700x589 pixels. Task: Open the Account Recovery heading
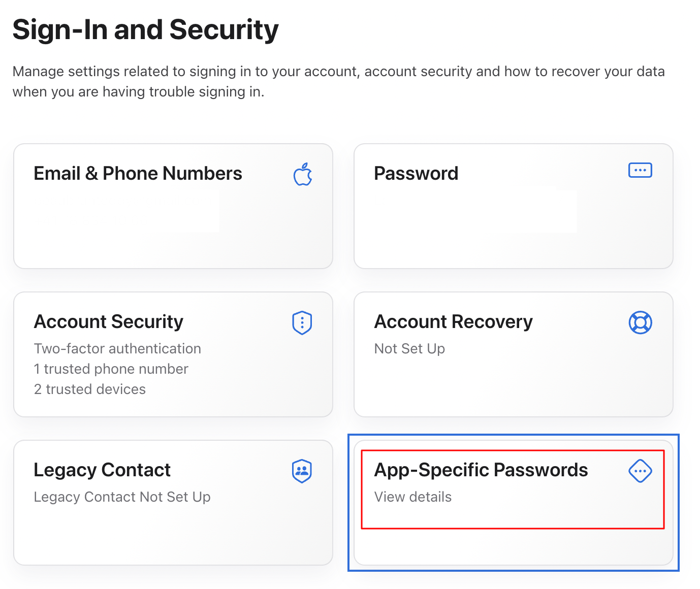point(453,322)
